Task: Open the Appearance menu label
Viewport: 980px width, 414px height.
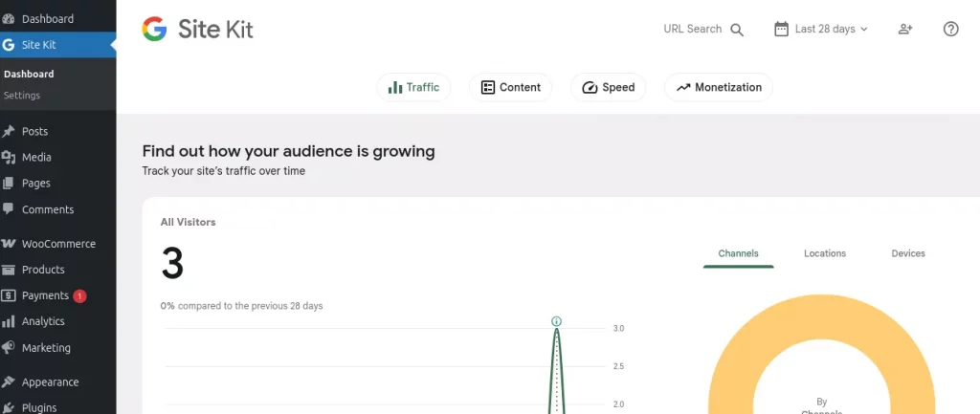Action: pyautogui.click(x=50, y=382)
